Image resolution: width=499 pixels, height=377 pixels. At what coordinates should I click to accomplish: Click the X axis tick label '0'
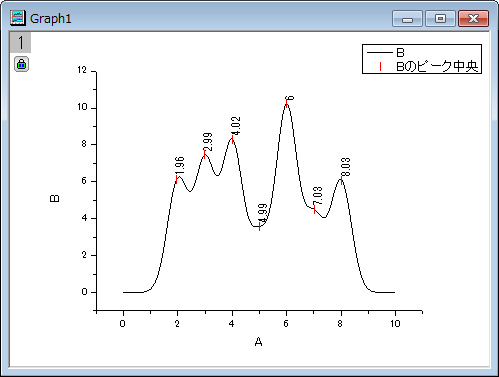pyautogui.click(x=123, y=323)
